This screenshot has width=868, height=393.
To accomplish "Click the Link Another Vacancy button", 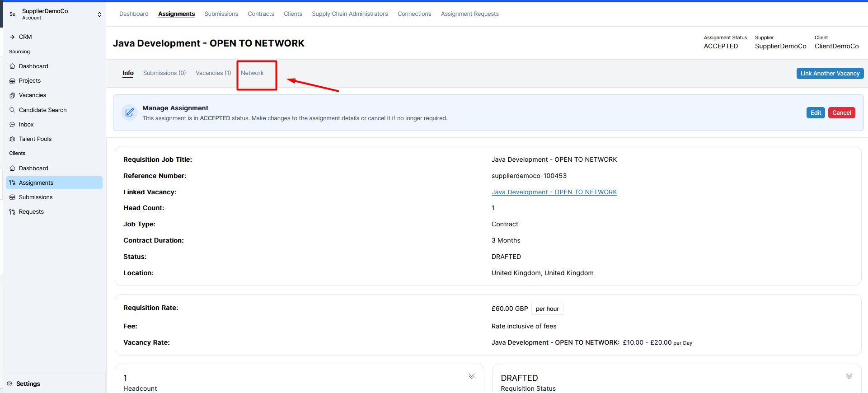I will click(830, 73).
